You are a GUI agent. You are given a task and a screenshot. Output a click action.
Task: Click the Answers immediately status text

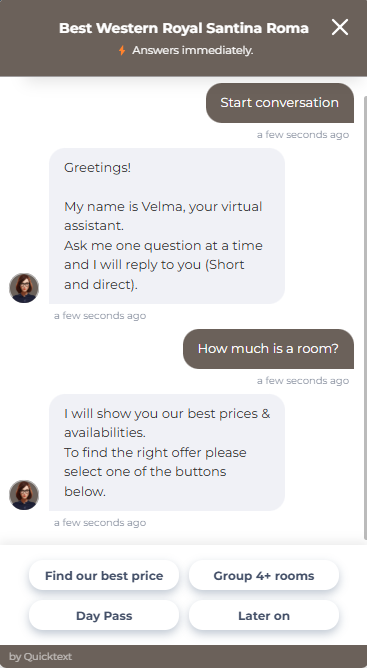click(193, 50)
